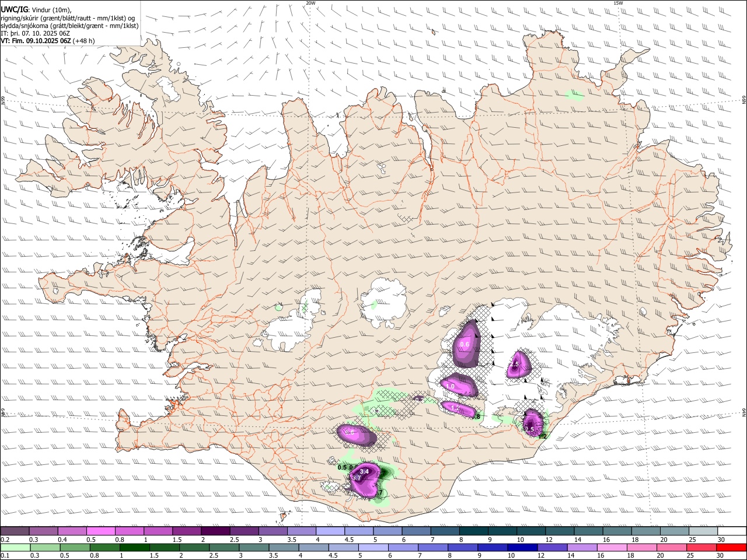Click the lower-row pink swatch between 16 and 18
747x560 pixels.
(613, 547)
